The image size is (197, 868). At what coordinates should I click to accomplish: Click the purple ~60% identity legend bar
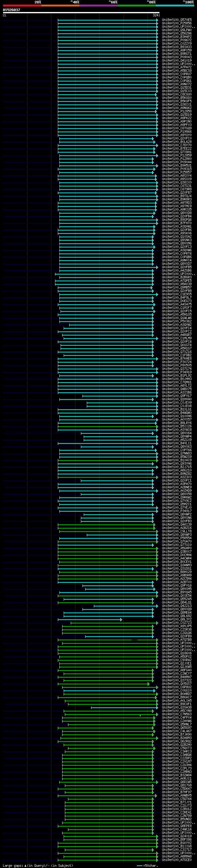coord(98,6)
